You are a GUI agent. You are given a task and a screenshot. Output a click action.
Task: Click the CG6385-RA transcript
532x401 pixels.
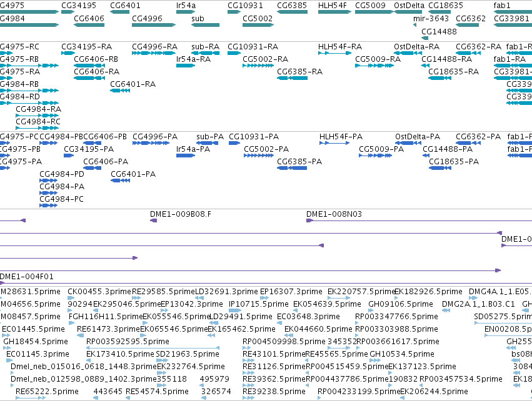pos(292,78)
